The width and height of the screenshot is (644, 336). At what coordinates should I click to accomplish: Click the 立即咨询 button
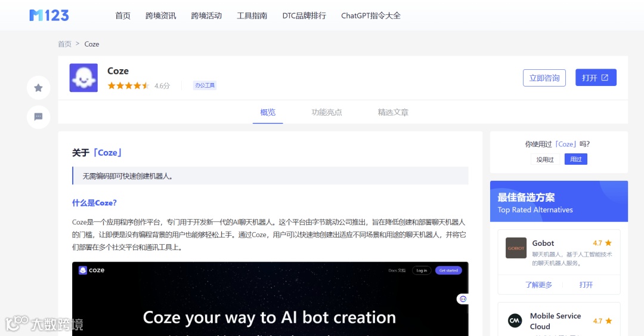click(544, 78)
